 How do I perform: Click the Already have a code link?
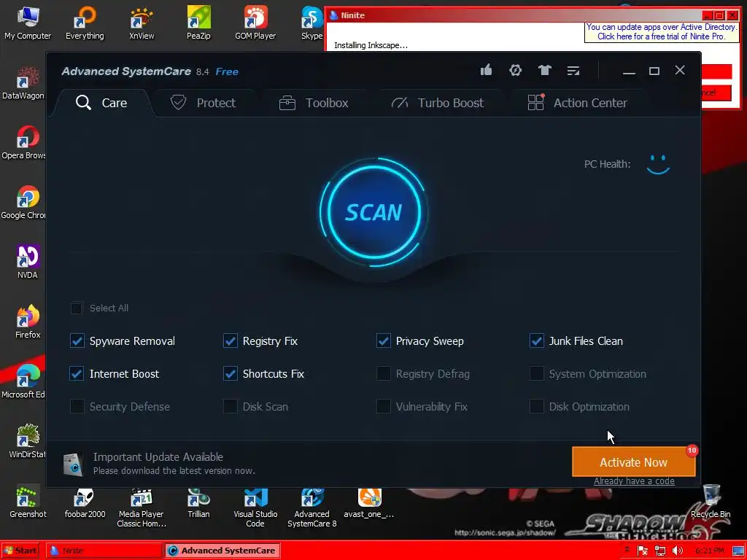pyautogui.click(x=634, y=481)
